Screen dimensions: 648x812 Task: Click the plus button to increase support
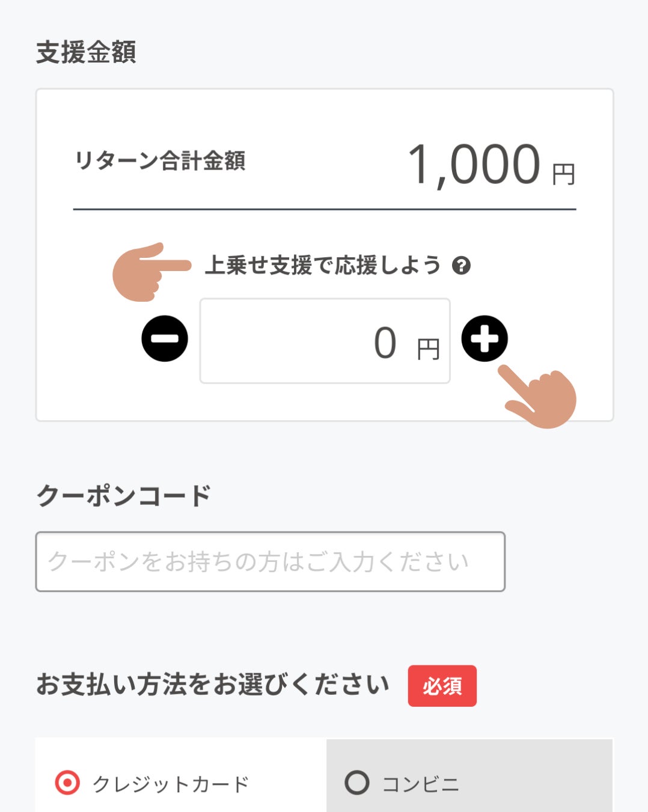point(484,338)
